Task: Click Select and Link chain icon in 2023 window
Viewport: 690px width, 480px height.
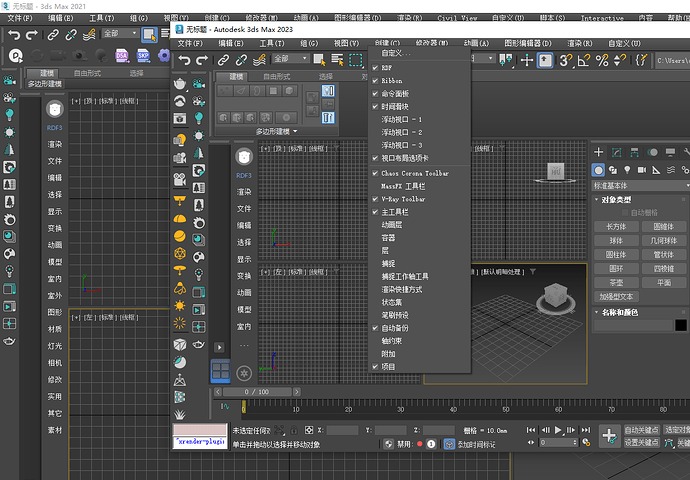Action: [223, 60]
